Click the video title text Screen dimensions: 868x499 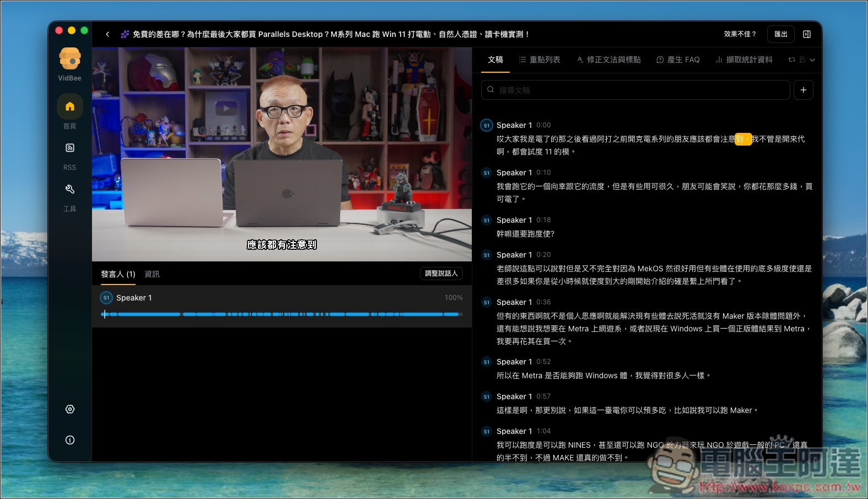click(x=331, y=34)
